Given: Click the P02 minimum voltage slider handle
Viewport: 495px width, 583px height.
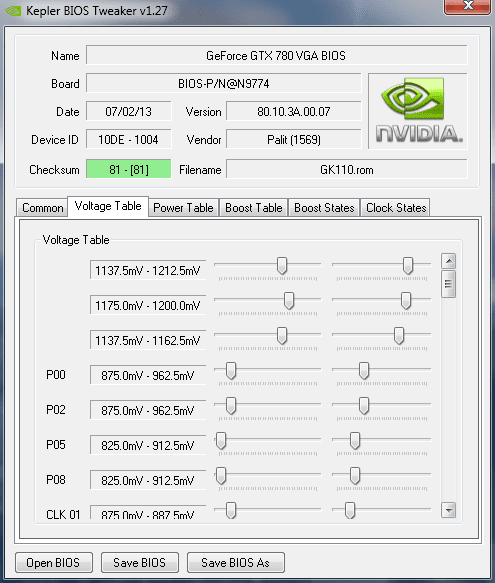Looking at the screenshot, I should [231, 406].
